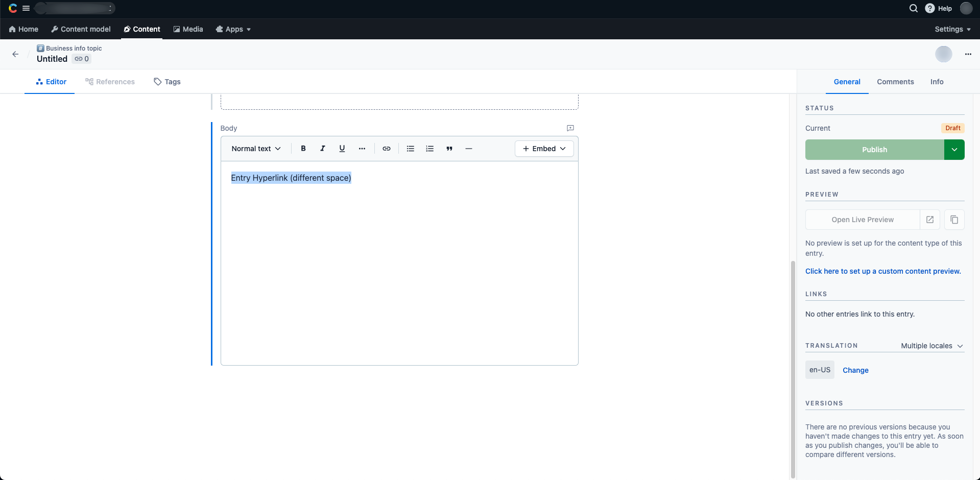This screenshot has width=980, height=480.
Task: Switch to the Tags tab
Action: tap(167, 82)
